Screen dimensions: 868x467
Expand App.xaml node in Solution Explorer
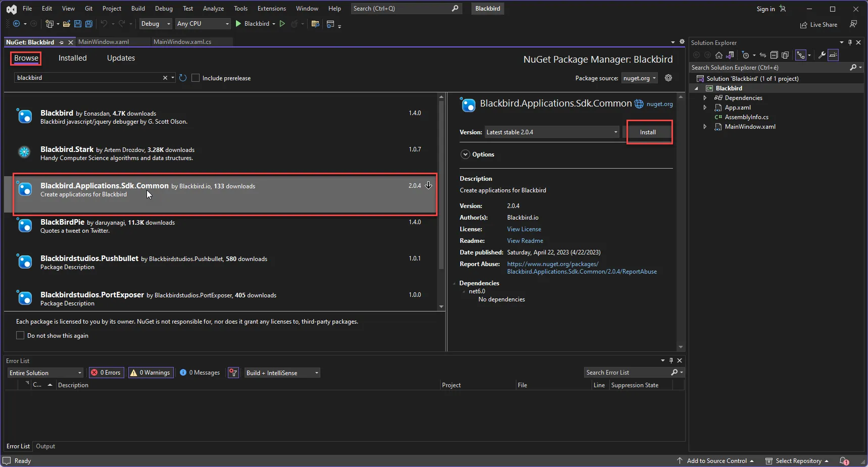click(x=705, y=108)
